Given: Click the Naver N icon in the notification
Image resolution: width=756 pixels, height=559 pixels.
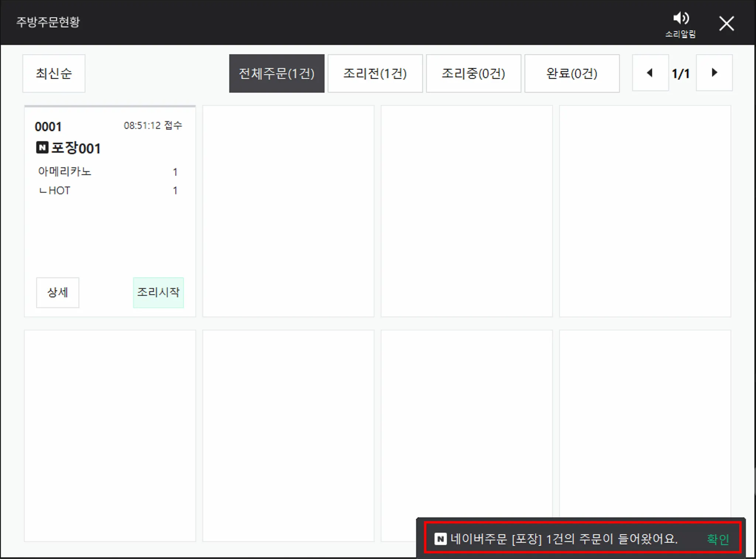Looking at the screenshot, I should coord(440,539).
